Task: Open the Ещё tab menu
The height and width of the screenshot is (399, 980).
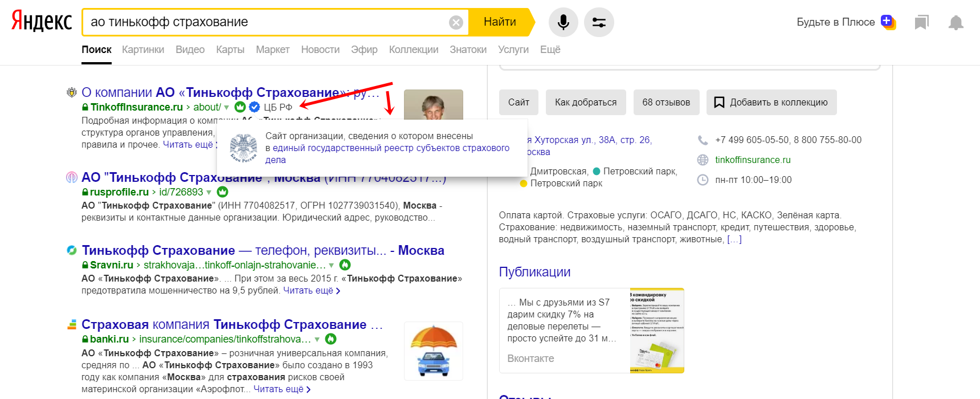Action: click(550, 50)
